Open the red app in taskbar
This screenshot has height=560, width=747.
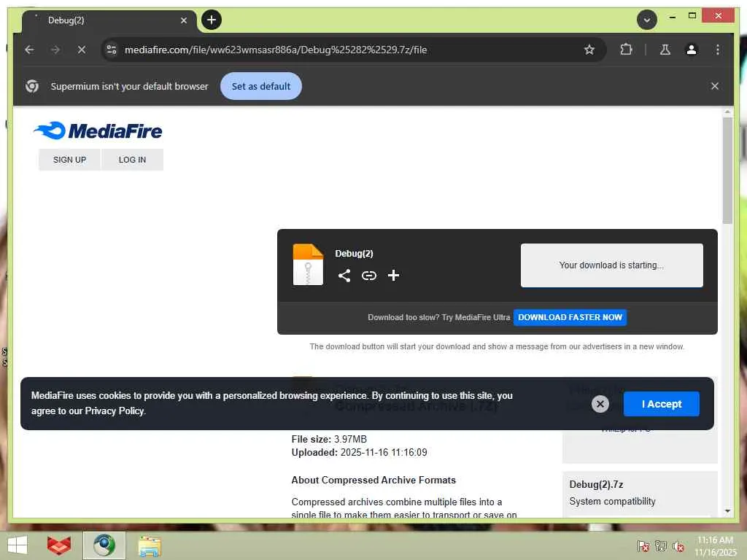pyautogui.click(x=59, y=545)
